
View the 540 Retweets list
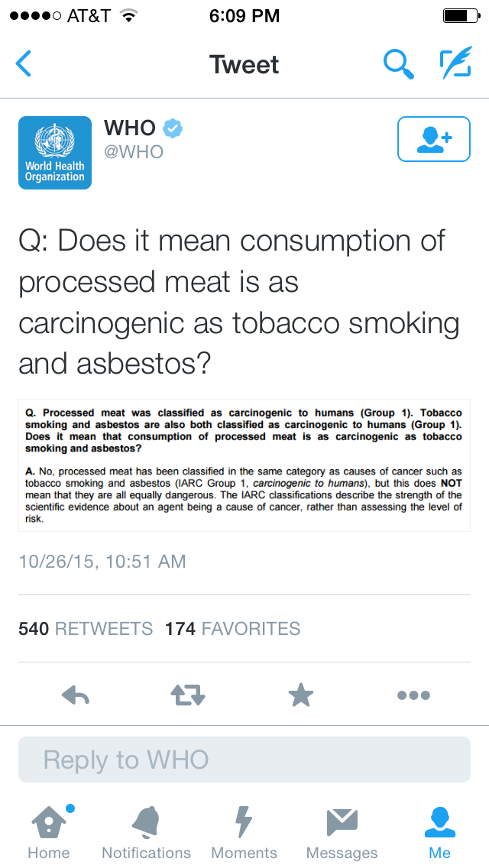86,629
